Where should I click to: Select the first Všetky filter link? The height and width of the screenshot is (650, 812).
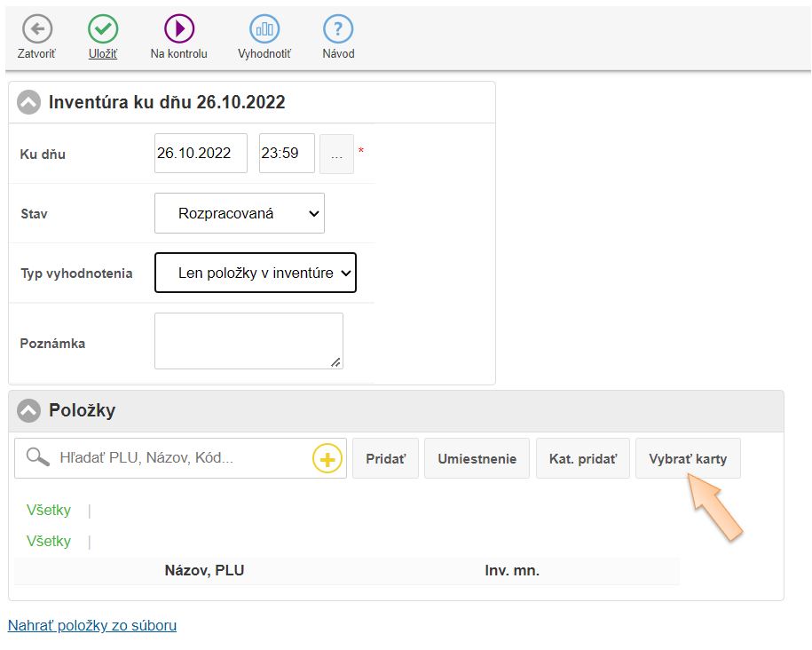(x=49, y=511)
